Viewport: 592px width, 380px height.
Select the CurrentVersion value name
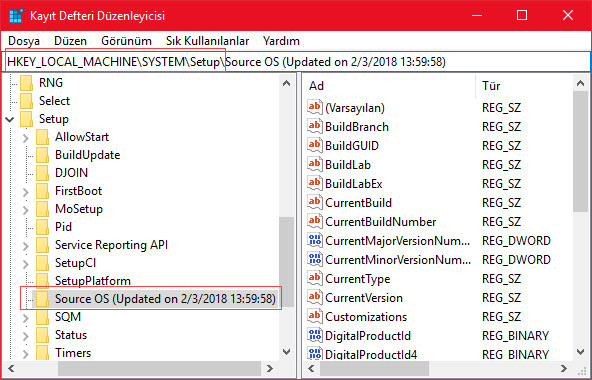point(364,298)
